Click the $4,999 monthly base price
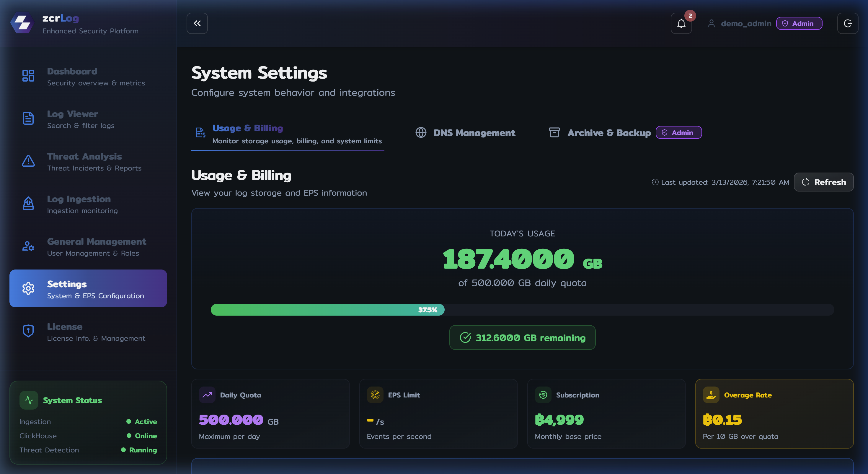Screen dimensions: 868x474 559,420
